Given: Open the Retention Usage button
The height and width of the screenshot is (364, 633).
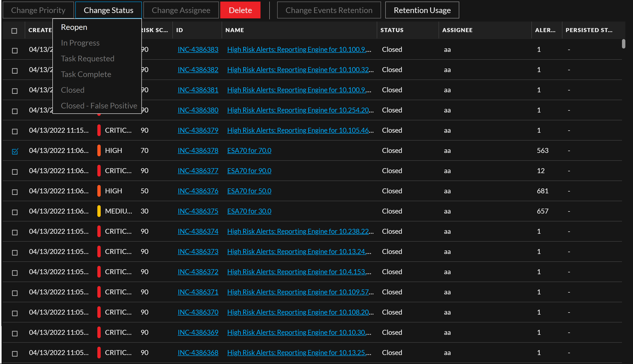Looking at the screenshot, I should [x=422, y=10].
